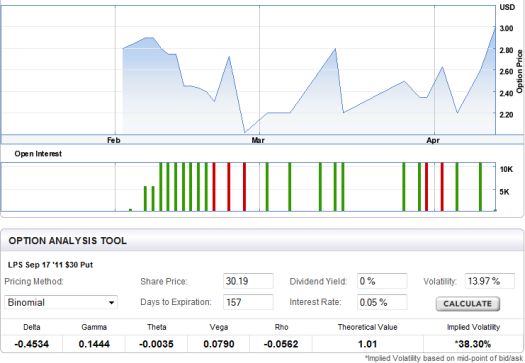The image size is (525, 363).
Task: Click the Theoretical Value 1.01
Action: click(x=367, y=344)
